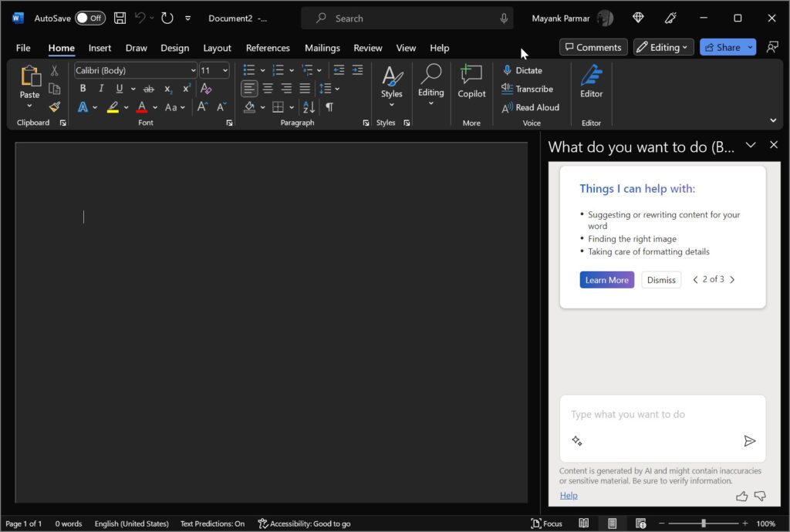Select the Italic formatting icon
This screenshot has width=790, height=532.
point(101,89)
